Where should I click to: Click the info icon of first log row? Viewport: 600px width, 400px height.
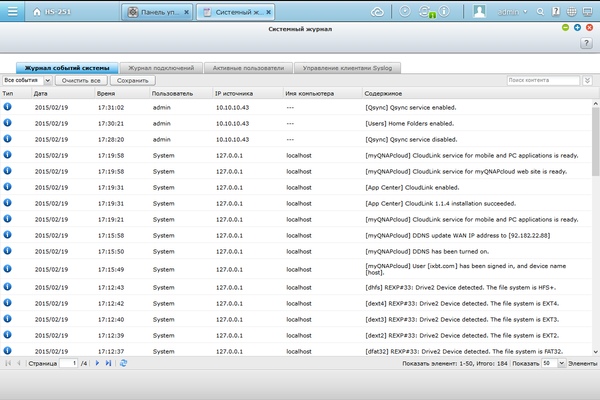pos(8,105)
